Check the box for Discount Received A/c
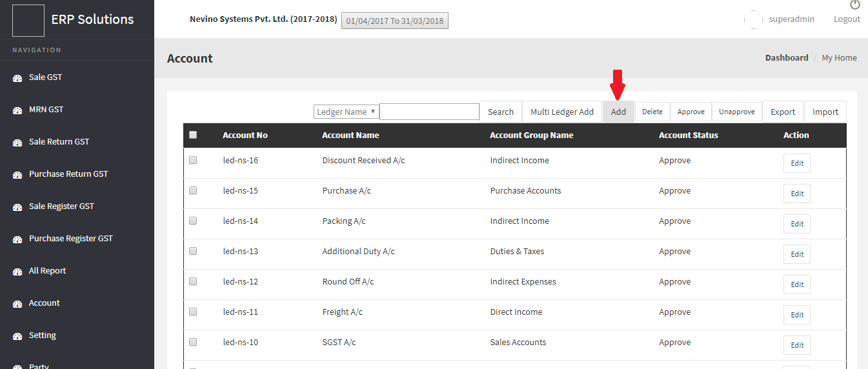Viewport: 868px width, 369px height. 193,160
